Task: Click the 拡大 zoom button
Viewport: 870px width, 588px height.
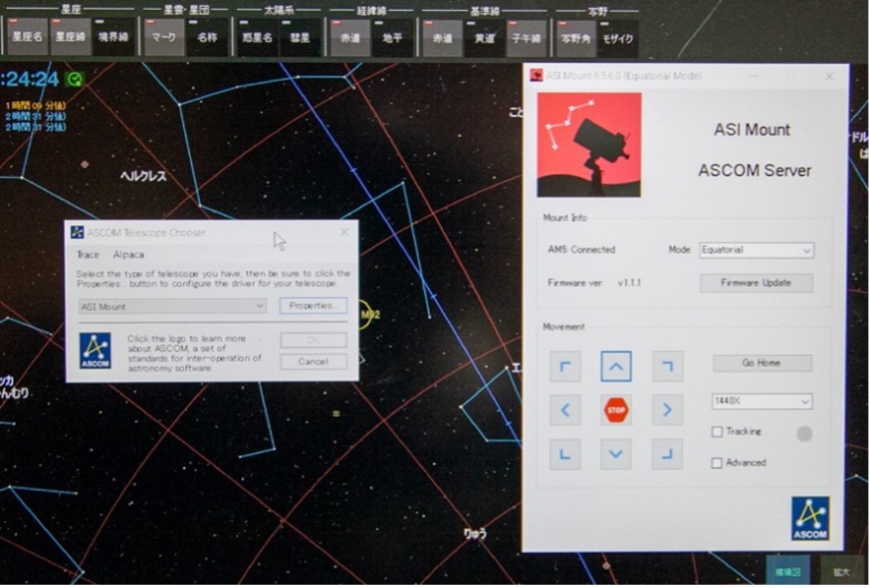Action: (842, 571)
